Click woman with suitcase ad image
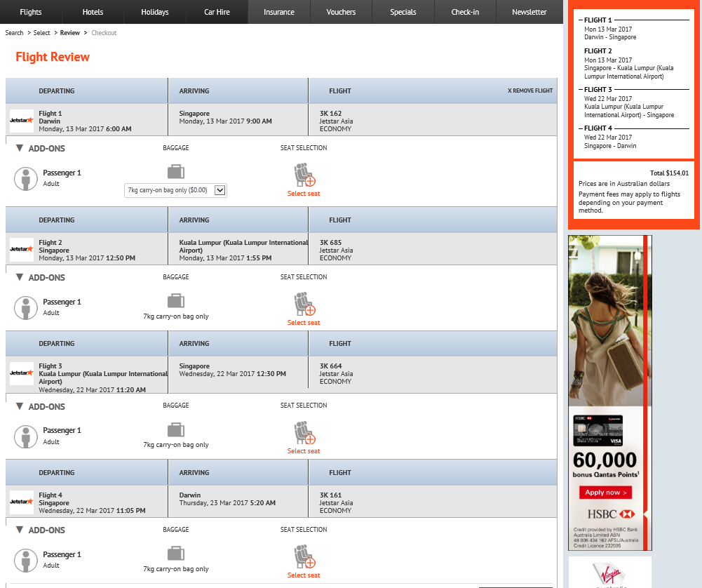 606,321
